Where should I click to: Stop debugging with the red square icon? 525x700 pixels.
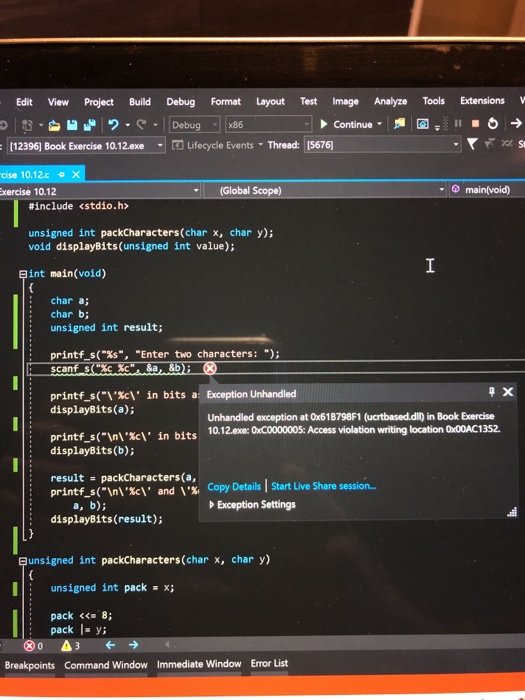(475, 123)
